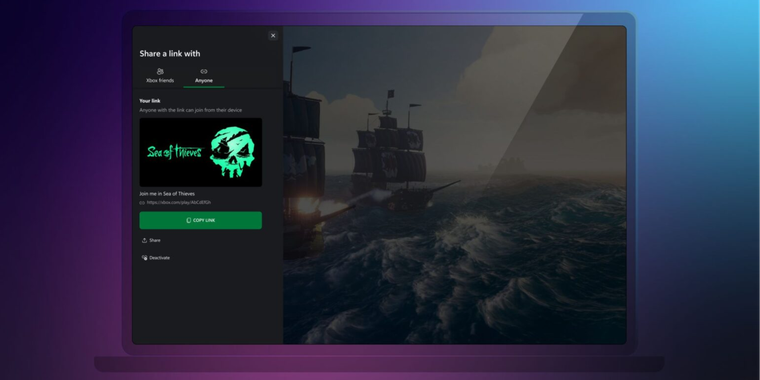Click the link icon above Anyone
This screenshot has width=760, height=380.
[204, 71]
